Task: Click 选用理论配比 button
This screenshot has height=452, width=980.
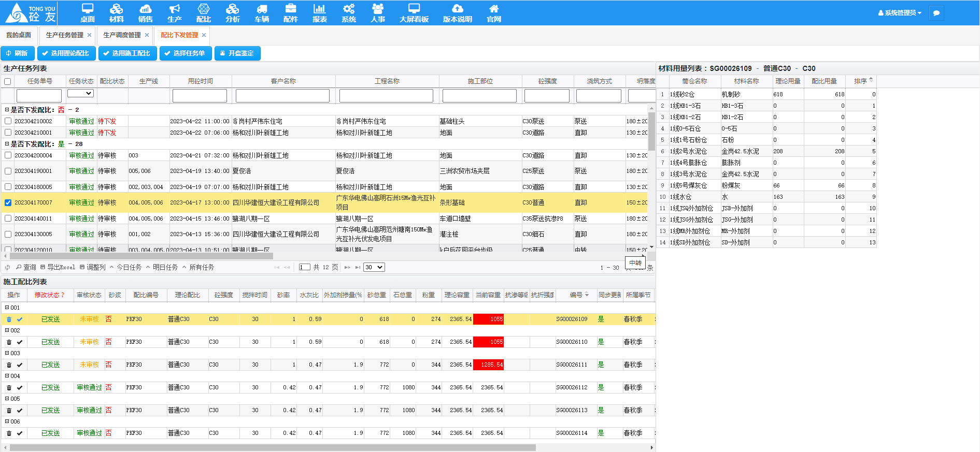Action: [66, 53]
